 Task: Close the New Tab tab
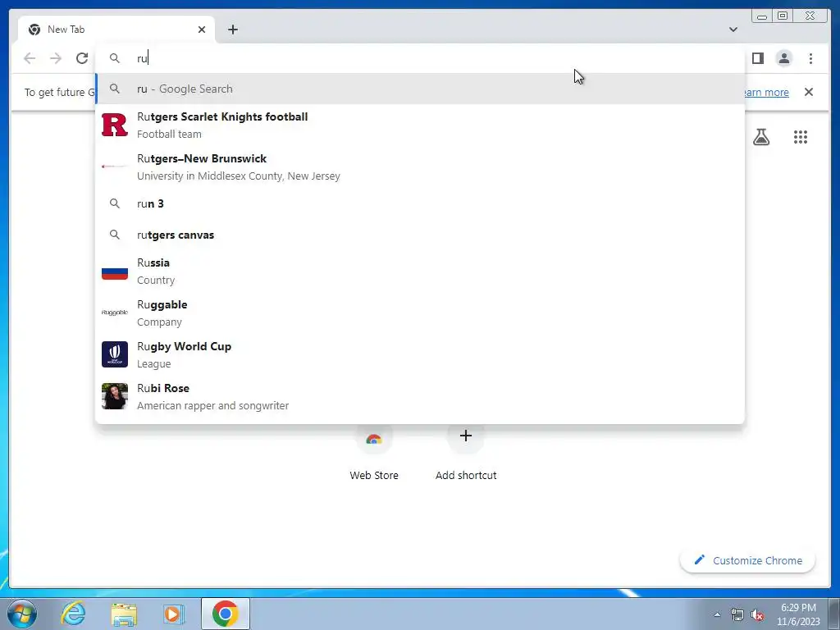202,30
